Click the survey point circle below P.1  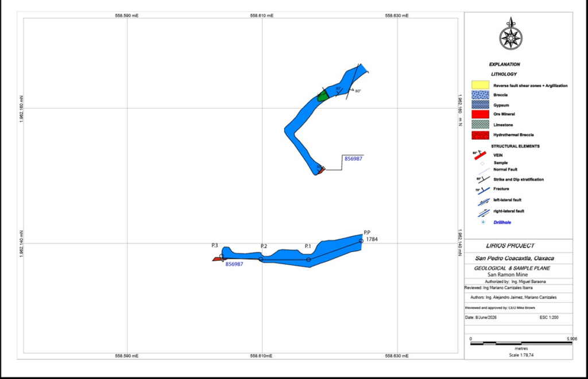308,260
